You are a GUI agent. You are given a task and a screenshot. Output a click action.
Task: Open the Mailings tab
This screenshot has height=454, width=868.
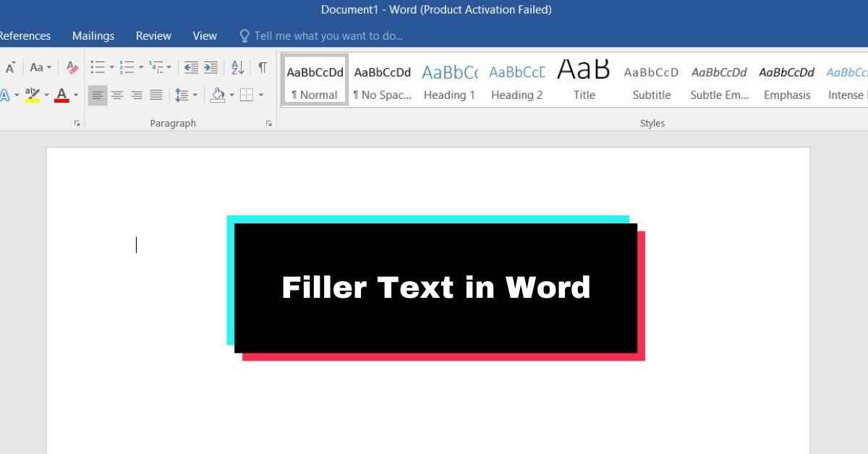click(x=93, y=35)
